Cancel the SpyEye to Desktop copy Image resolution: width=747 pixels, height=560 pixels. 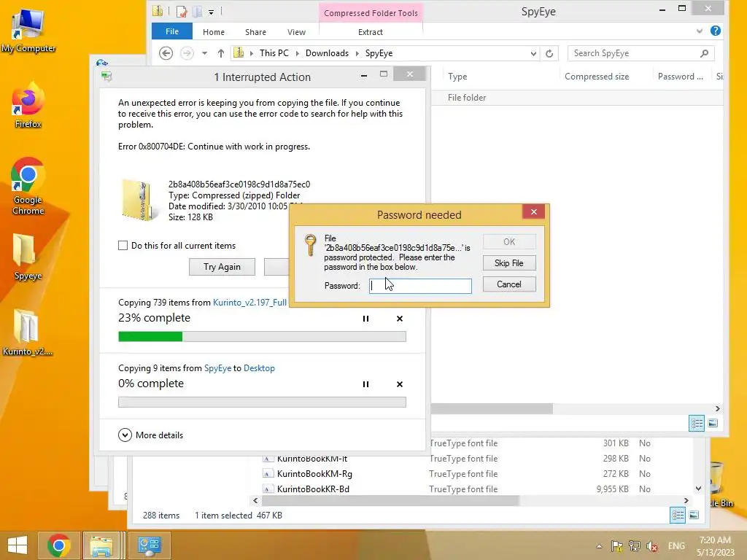pyautogui.click(x=400, y=384)
